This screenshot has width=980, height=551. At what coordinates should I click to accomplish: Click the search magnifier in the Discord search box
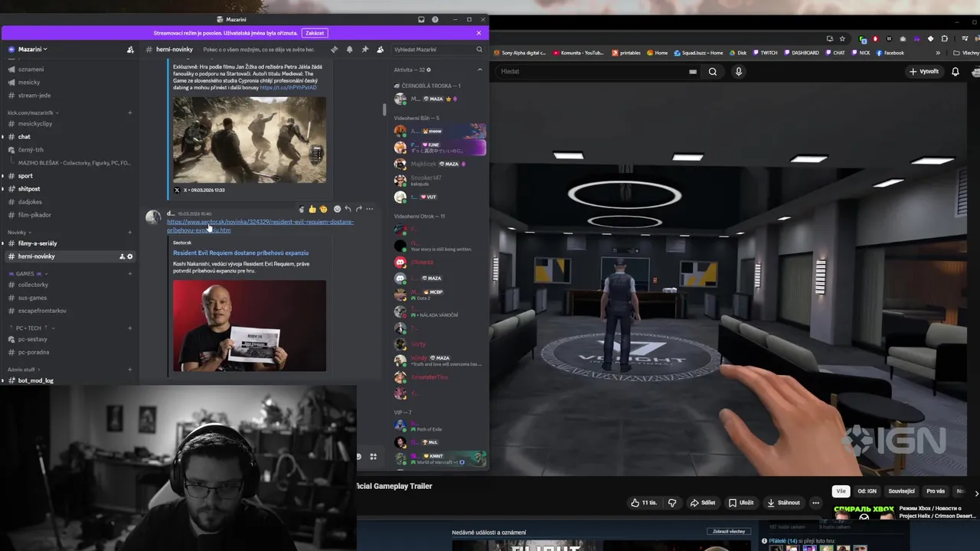click(x=479, y=49)
